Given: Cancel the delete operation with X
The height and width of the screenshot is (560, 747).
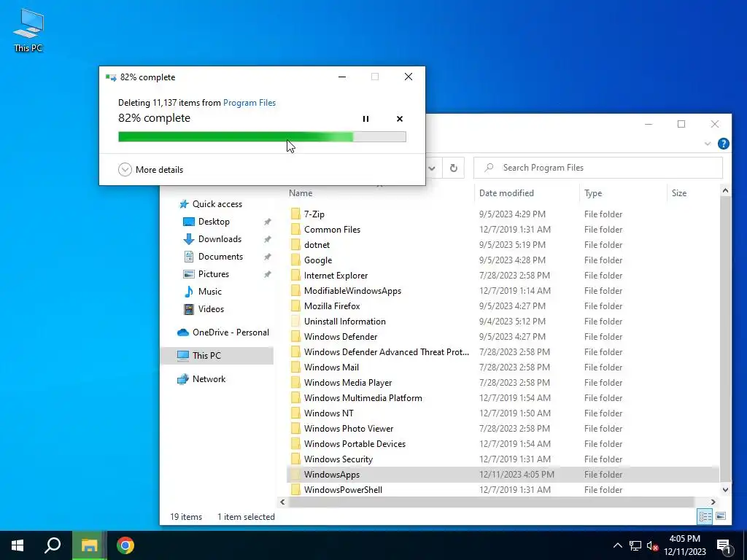Looking at the screenshot, I should point(400,119).
